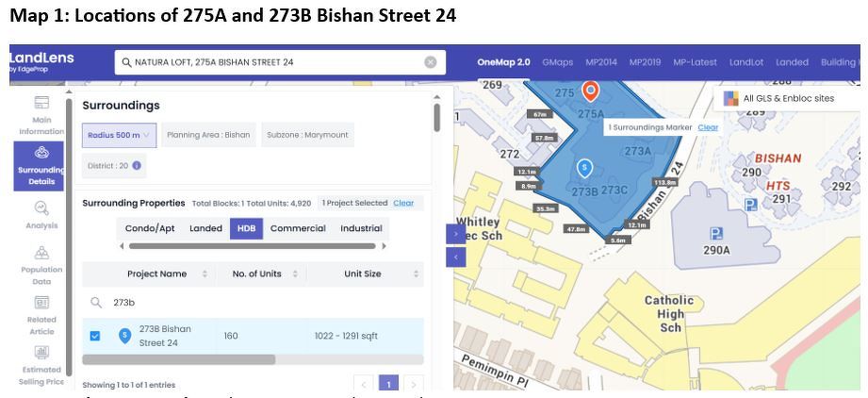Click the horizontal scrollbar under the property table

179,359
